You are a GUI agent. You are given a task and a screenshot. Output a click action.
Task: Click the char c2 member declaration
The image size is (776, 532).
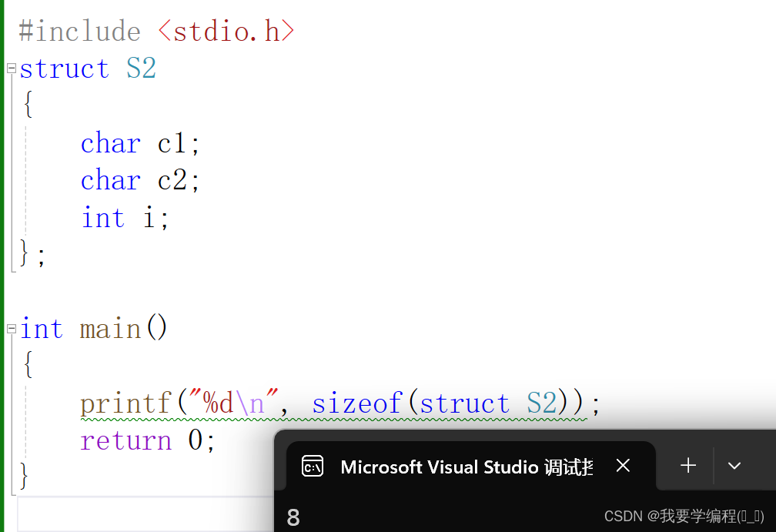pos(139,179)
